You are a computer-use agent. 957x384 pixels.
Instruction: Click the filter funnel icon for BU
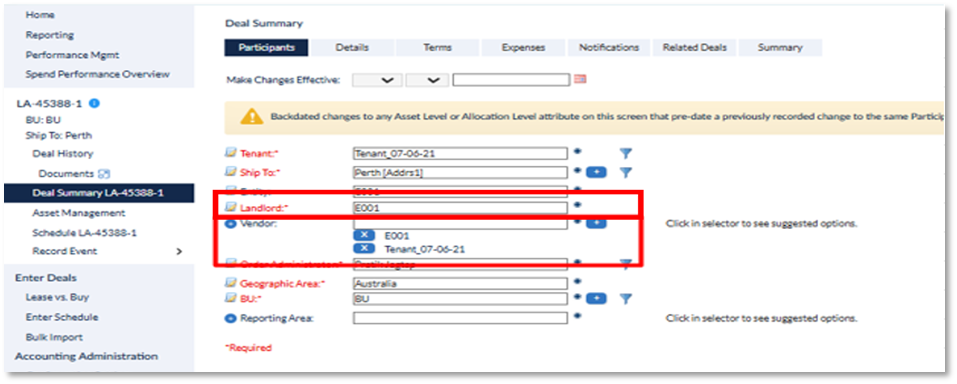(626, 299)
